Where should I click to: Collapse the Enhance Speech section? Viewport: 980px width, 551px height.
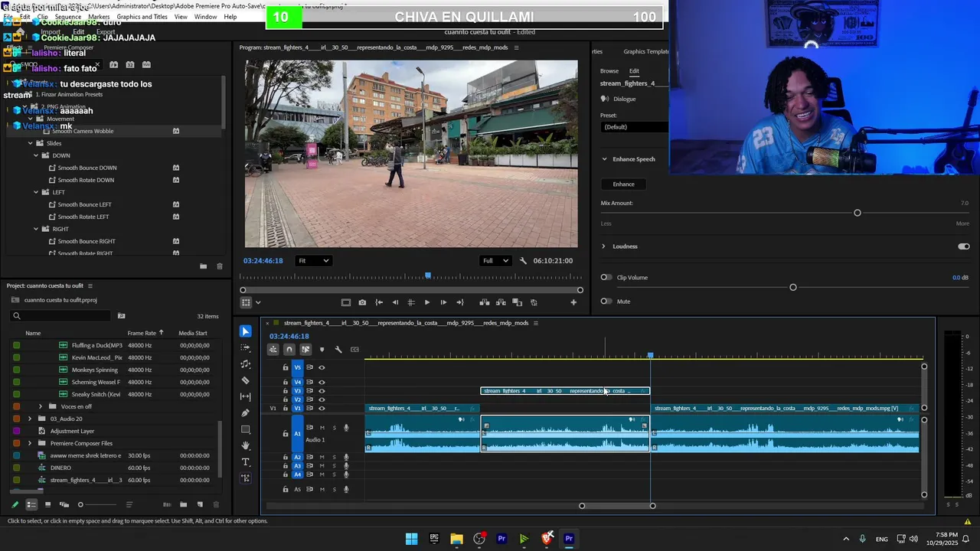coord(604,159)
